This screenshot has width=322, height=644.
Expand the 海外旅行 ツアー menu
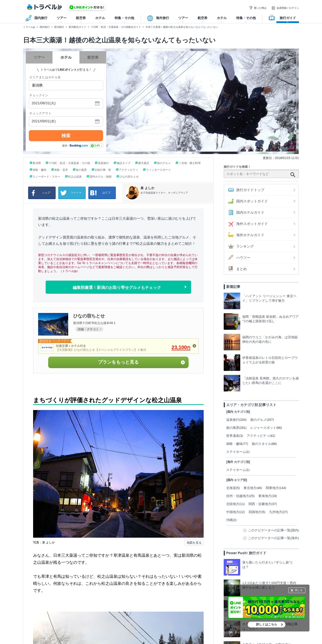click(x=183, y=18)
